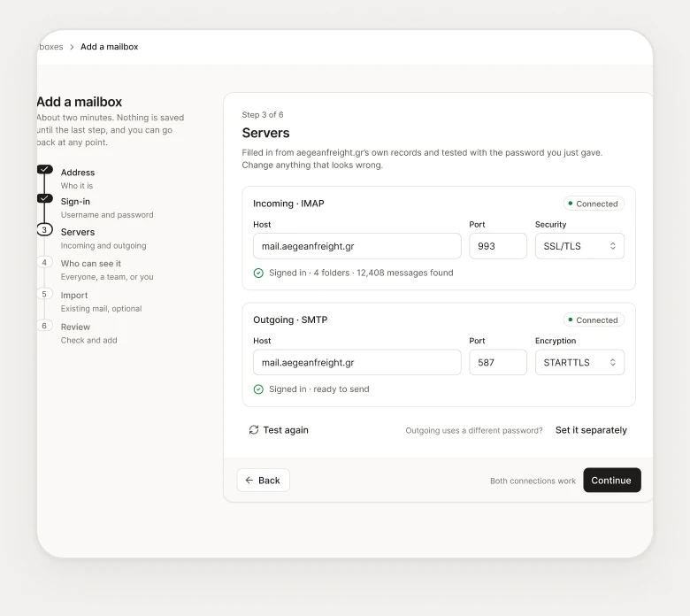
Task: Click the Outgoing SMTP Port field 587
Action: (498, 362)
